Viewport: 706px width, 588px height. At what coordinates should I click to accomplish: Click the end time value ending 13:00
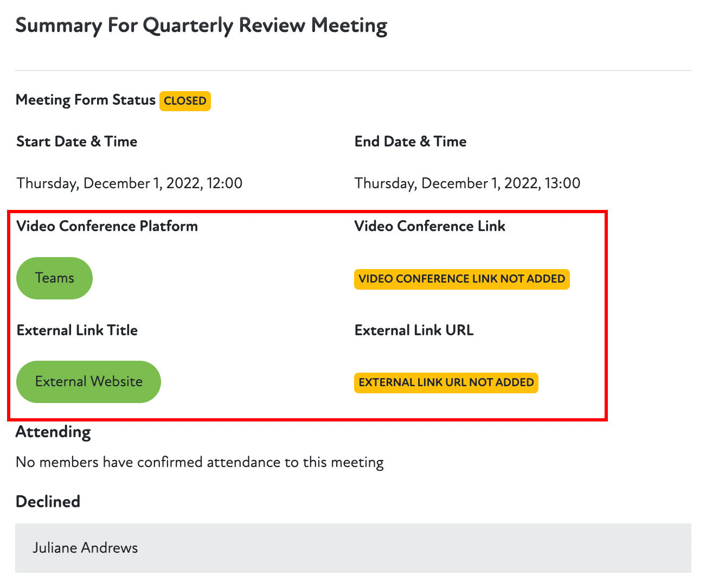pyautogui.click(x=467, y=183)
